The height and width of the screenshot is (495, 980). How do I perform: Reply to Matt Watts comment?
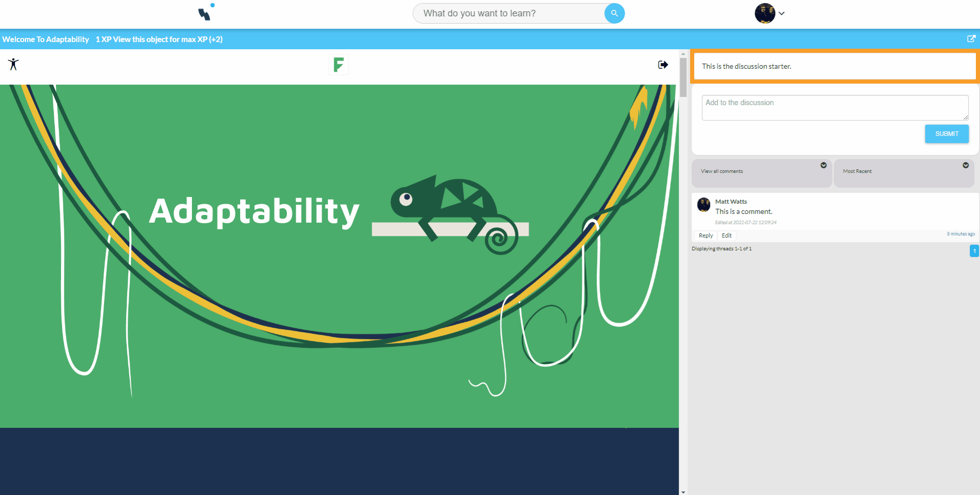point(705,235)
